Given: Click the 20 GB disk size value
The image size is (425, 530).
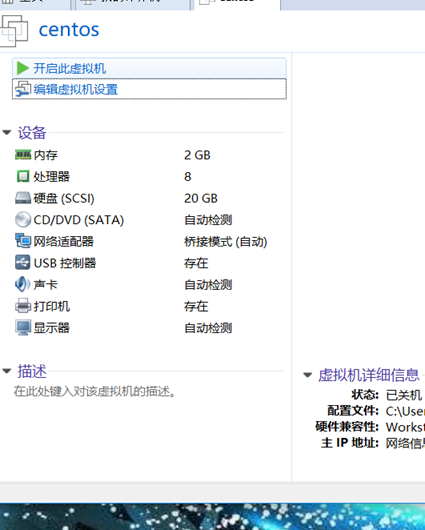Looking at the screenshot, I should 201,198.
